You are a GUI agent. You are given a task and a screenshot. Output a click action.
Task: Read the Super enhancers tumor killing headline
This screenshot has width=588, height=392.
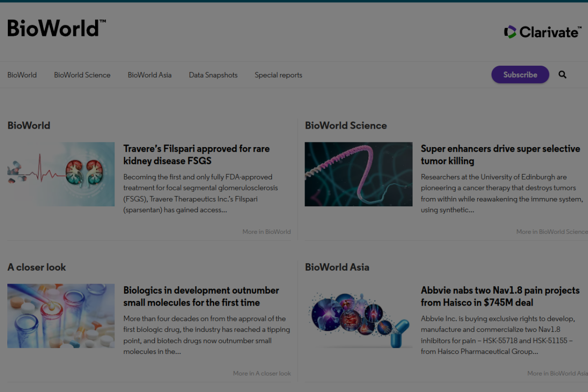pos(500,155)
